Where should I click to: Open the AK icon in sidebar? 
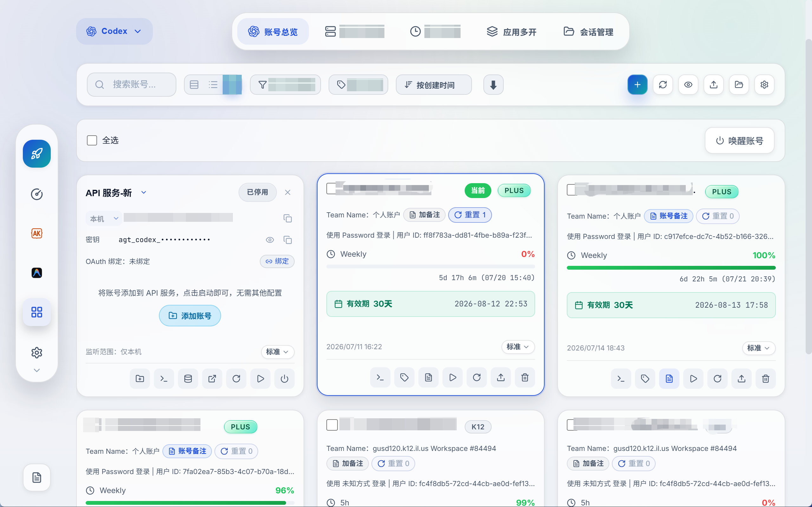tap(37, 234)
